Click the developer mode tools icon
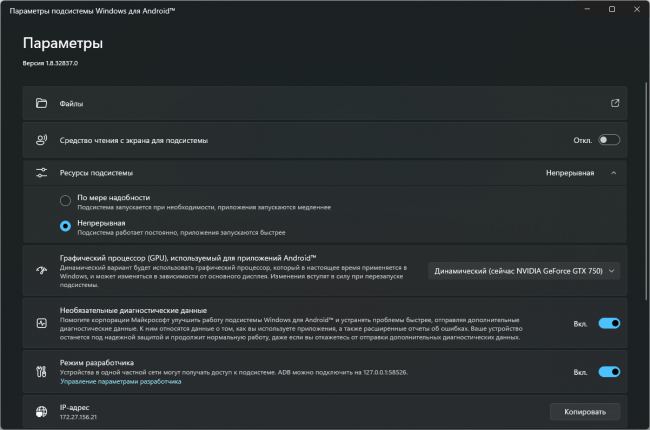This screenshot has width=650, height=430. [41, 372]
